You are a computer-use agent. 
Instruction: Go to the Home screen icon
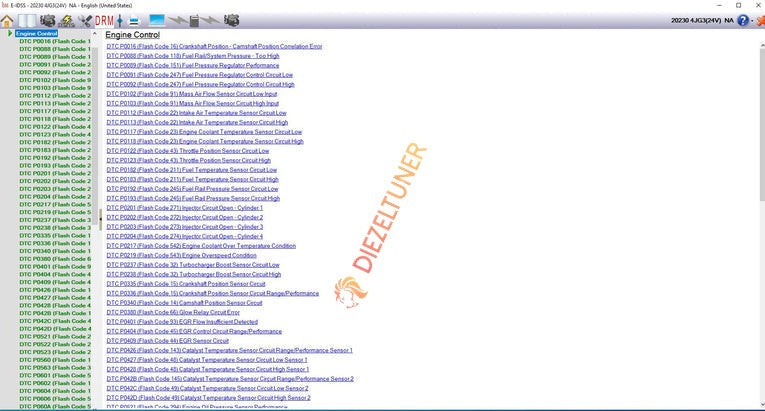pos(7,21)
